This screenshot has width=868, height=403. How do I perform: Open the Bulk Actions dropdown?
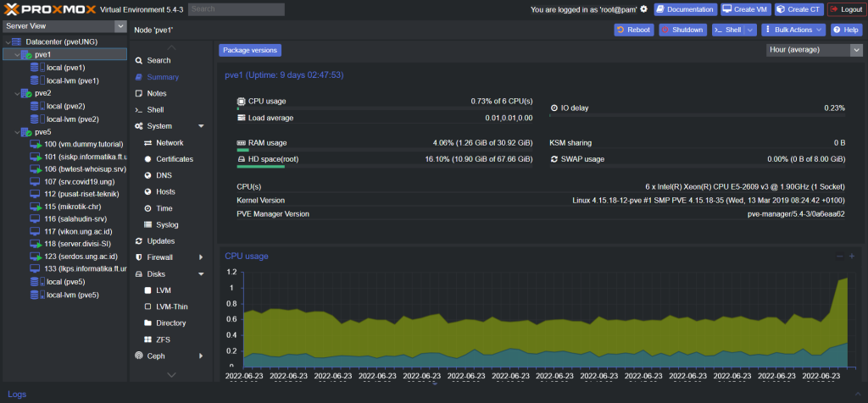793,30
